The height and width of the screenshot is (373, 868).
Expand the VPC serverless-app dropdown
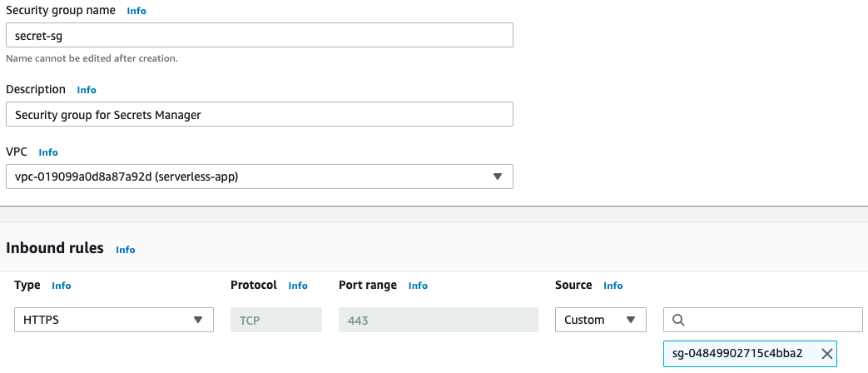[x=260, y=177]
